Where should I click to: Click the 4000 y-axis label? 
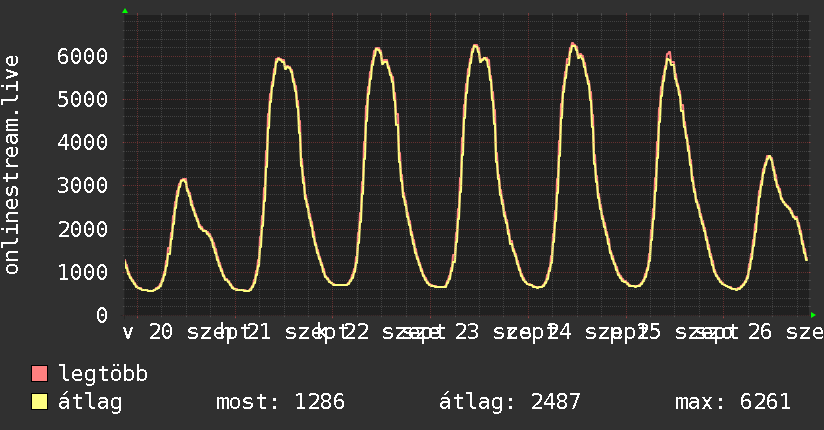pyautogui.click(x=83, y=142)
